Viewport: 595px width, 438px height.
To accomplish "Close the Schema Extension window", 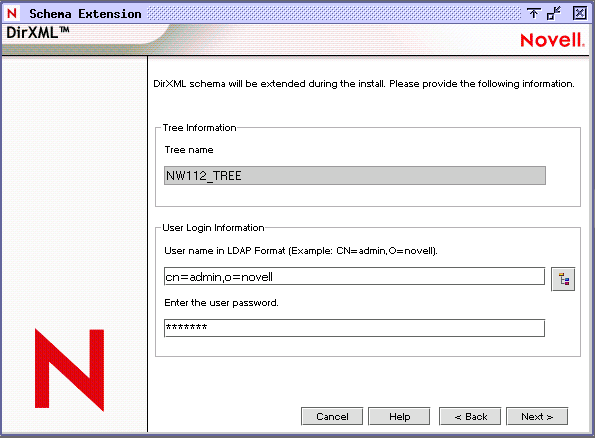I will click(579, 13).
